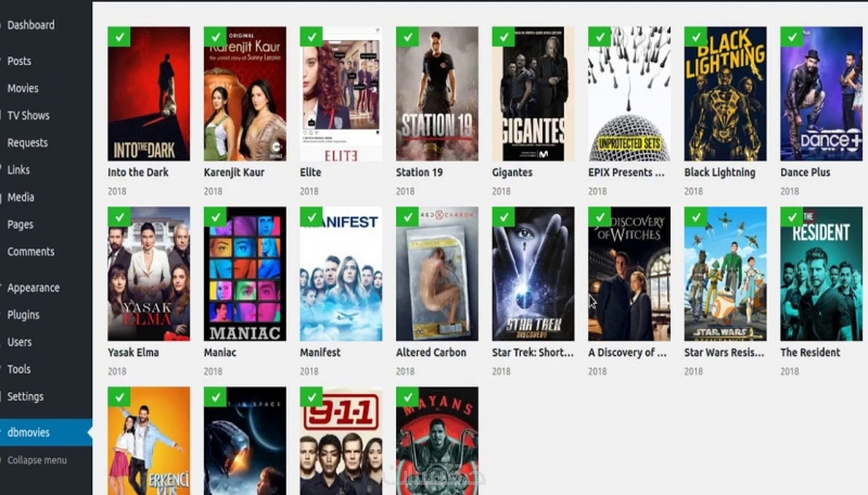
Task: Toggle the checkmark on Station 19 poster
Action: coord(407,37)
